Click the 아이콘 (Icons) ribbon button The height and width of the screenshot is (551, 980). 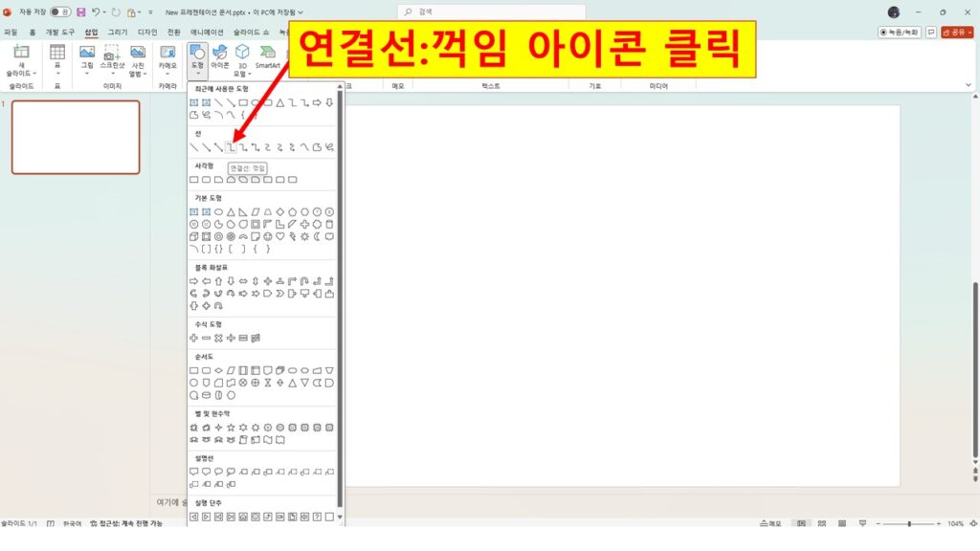(x=220, y=56)
